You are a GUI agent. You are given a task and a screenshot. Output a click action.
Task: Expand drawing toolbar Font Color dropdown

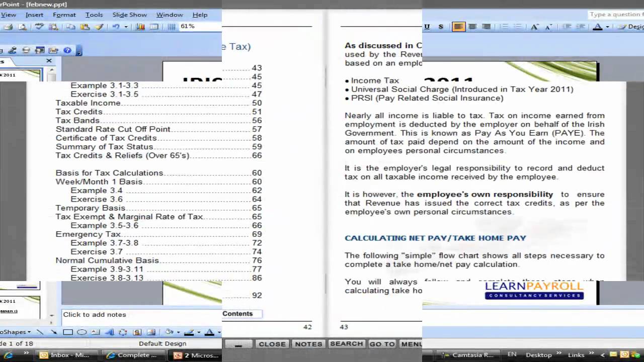219,332
